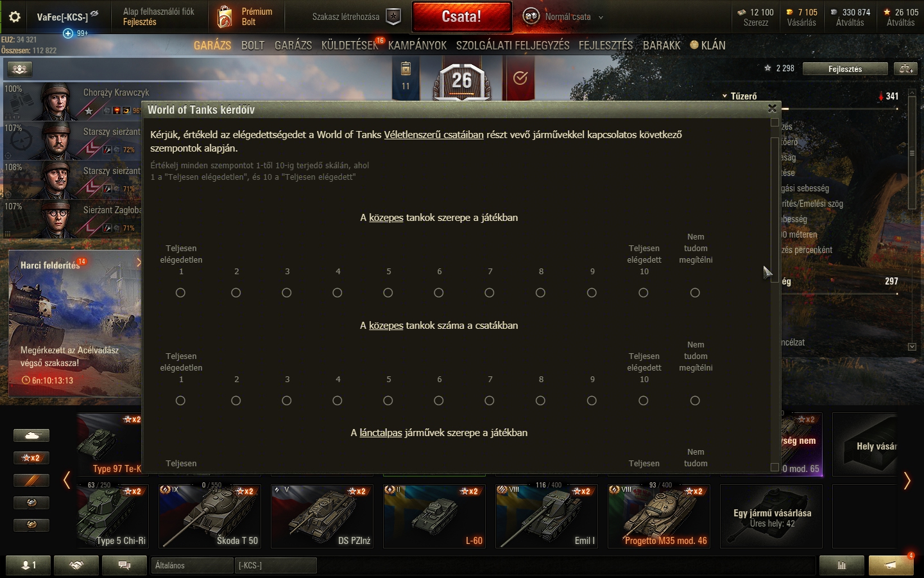This screenshot has height=578, width=924.
Task: Toggle the x2 bonus tank filter
Action: pyautogui.click(x=31, y=458)
